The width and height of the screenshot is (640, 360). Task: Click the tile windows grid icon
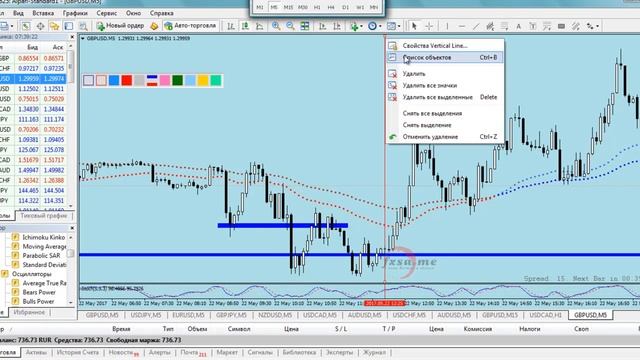click(305, 26)
